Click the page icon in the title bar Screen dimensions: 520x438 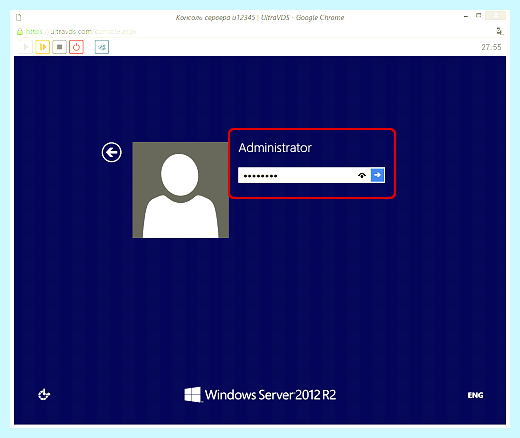click(19, 17)
